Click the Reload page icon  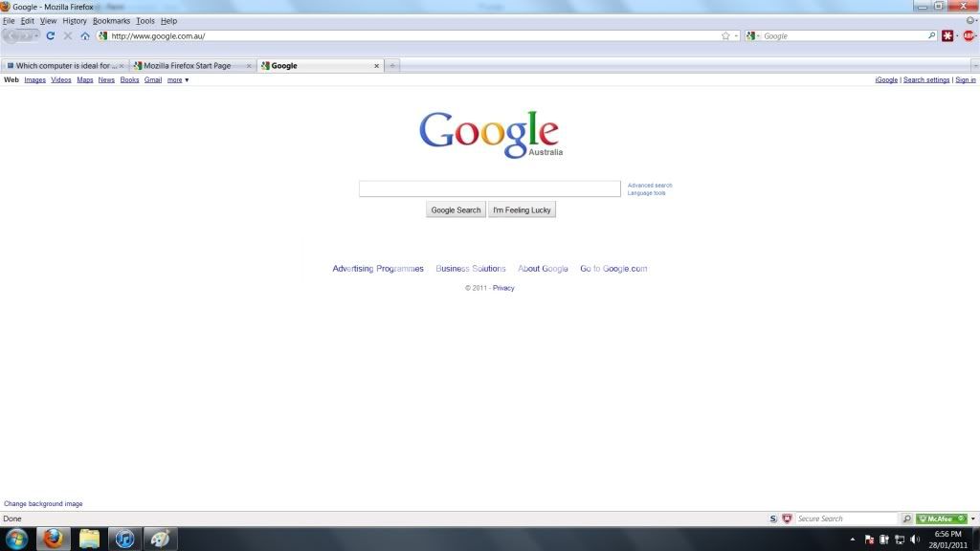pyautogui.click(x=51, y=36)
